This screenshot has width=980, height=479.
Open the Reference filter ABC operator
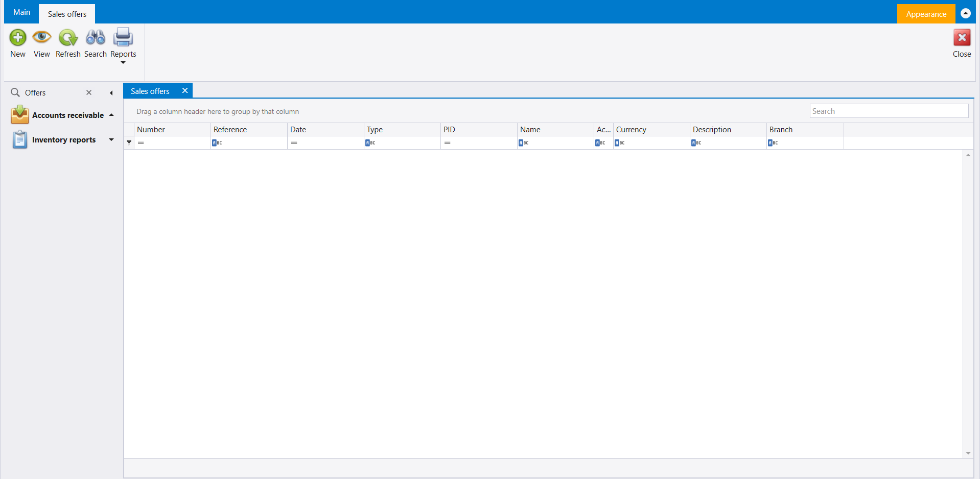217,143
